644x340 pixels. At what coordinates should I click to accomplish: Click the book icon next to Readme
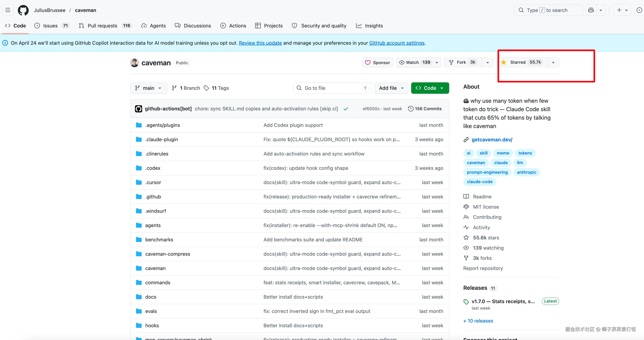click(x=466, y=197)
